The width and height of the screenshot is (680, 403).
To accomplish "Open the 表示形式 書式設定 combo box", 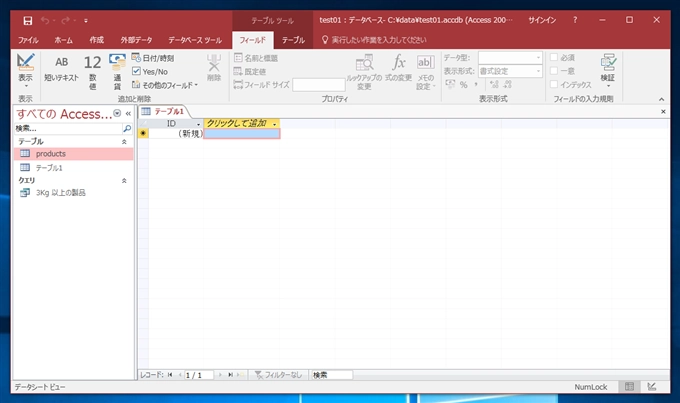I will [x=510, y=71].
